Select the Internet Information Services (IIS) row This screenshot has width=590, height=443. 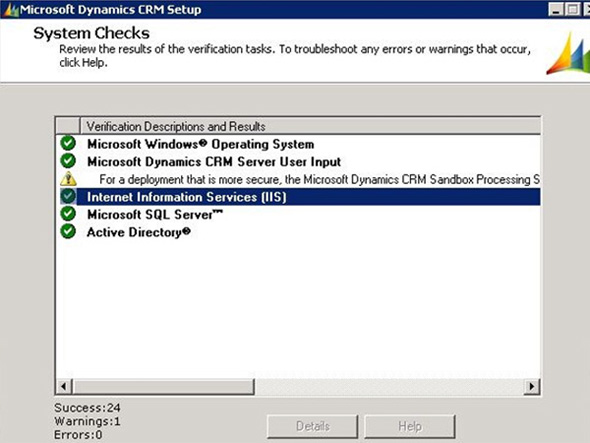tap(298, 197)
